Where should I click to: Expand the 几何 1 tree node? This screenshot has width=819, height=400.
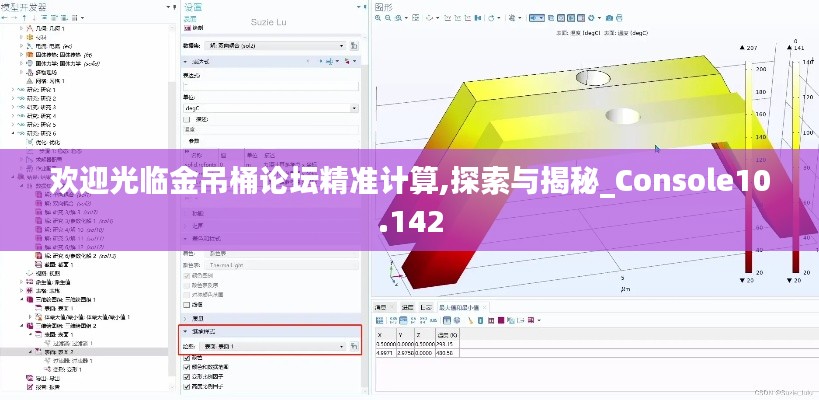[22, 28]
